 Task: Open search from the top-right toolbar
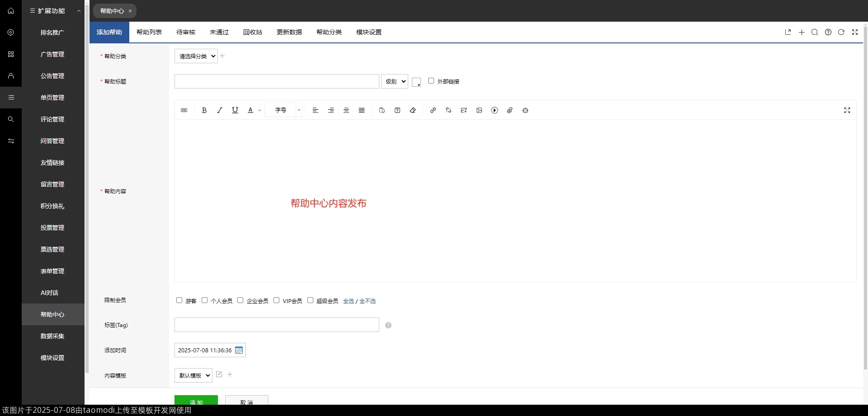(x=815, y=32)
